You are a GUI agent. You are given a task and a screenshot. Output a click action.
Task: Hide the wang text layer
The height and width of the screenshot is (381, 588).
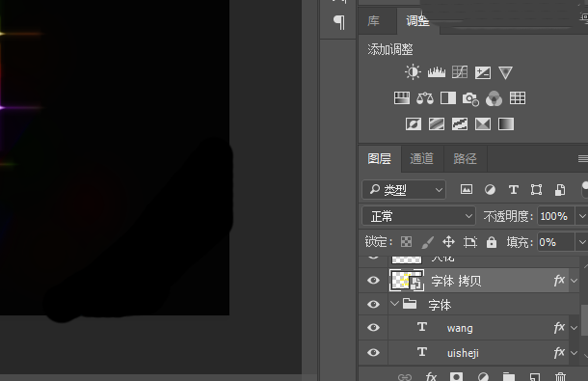pyautogui.click(x=373, y=327)
